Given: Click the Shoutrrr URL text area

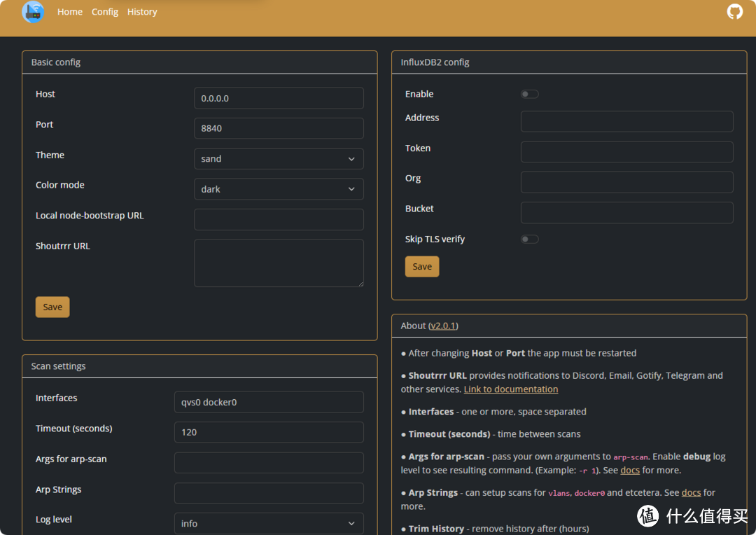Looking at the screenshot, I should click(279, 263).
